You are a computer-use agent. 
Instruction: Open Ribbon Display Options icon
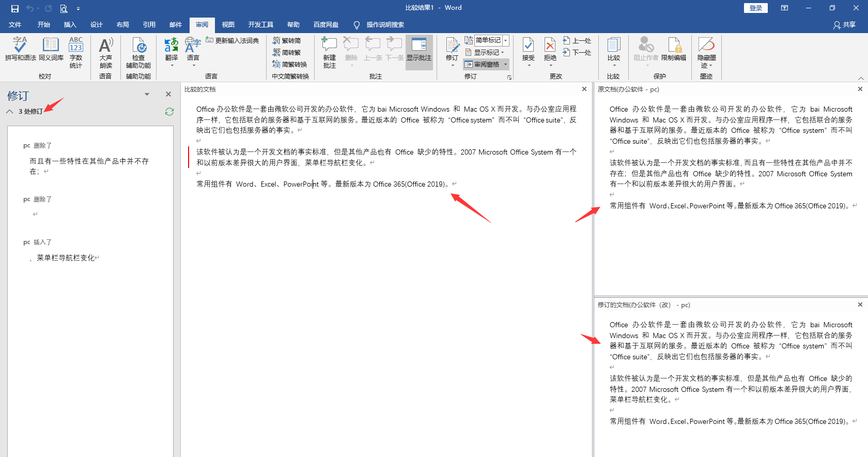784,8
